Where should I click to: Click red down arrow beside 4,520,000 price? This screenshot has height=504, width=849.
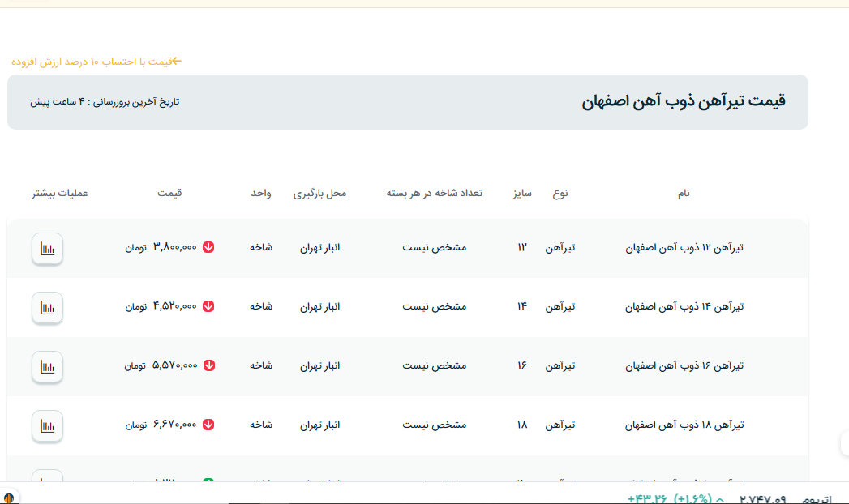click(x=208, y=306)
